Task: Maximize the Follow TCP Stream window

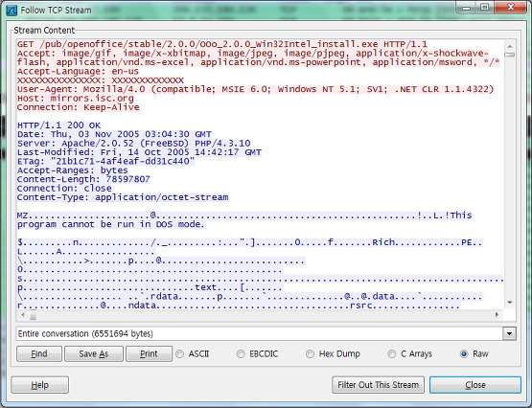Action: click(485, 8)
